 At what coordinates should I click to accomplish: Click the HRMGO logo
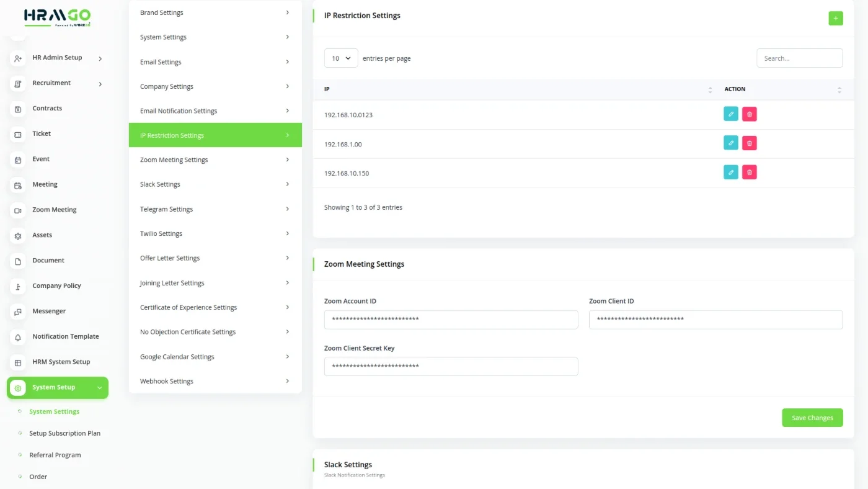click(58, 17)
